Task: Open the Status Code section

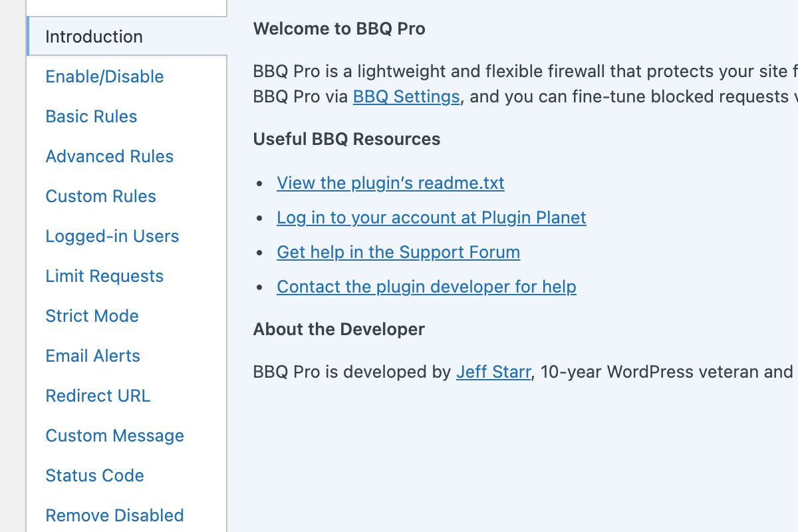Action: (94, 475)
